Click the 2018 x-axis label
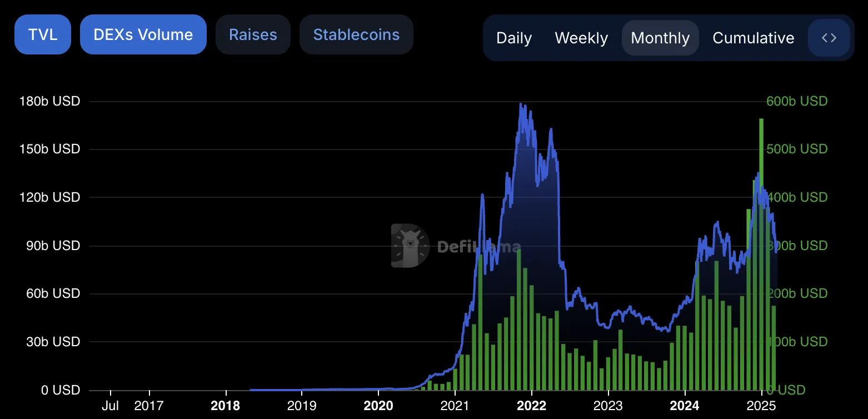 click(x=226, y=406)
